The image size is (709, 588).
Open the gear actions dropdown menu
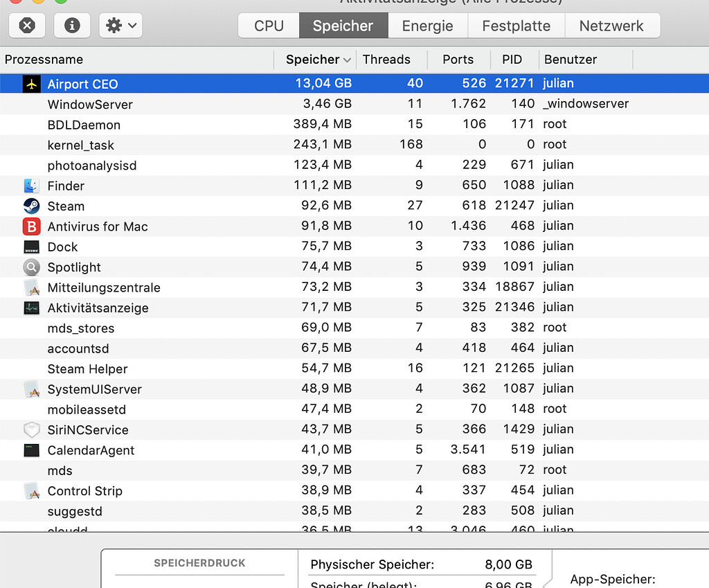(120, 26)
